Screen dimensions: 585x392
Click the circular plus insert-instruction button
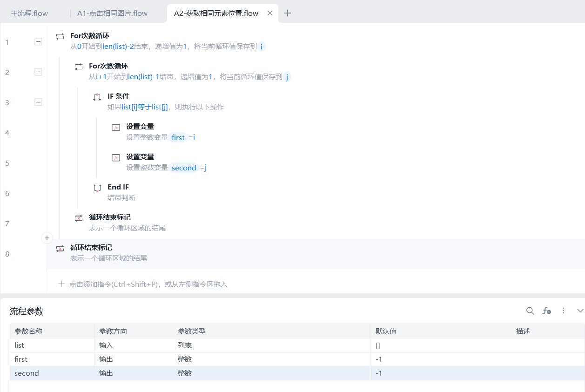coord(47,238)
